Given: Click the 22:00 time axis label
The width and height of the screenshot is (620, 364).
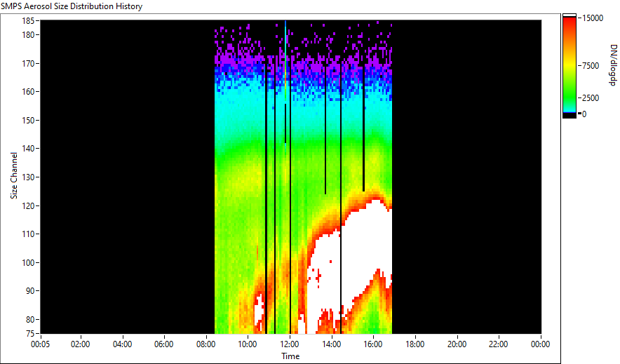Looking at the screenshot, I should [x=498, y=344].
